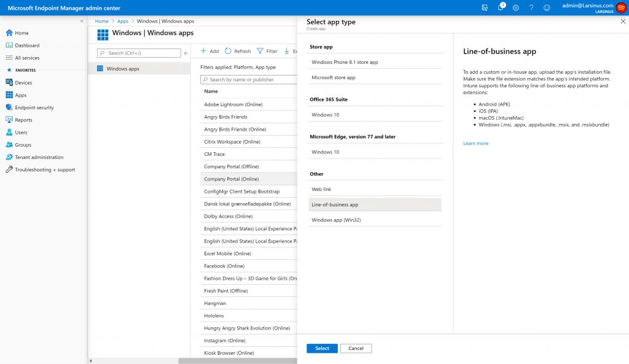Viewport: 629px width, 364px height.
Task: Click the Refresh circular arrow icon
Action: pyautogui.click(x=228, y=51)
